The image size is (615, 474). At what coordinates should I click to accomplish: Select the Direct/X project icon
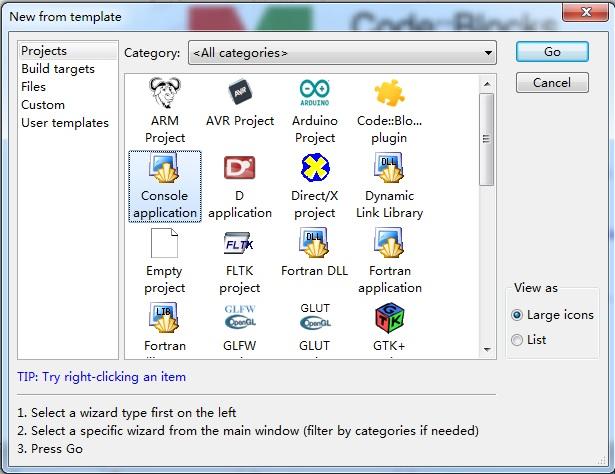pyautogui.click(x=315, y=167)
